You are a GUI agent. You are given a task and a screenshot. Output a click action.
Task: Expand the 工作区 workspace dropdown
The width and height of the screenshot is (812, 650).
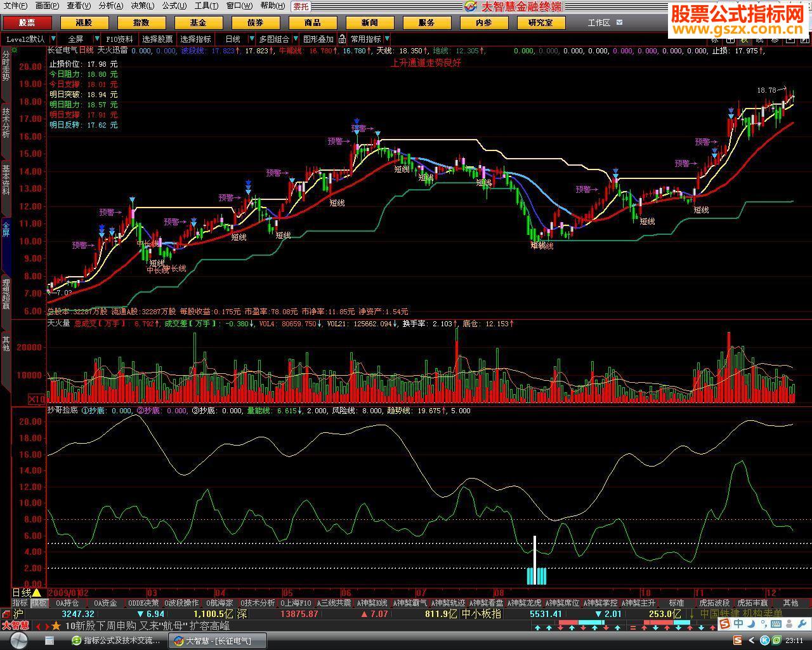pyautogui.click(x=620, y=22)
